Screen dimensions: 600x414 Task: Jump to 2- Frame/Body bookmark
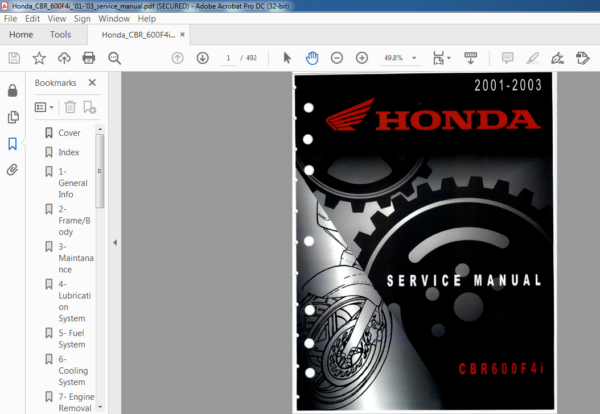point(74,220)
